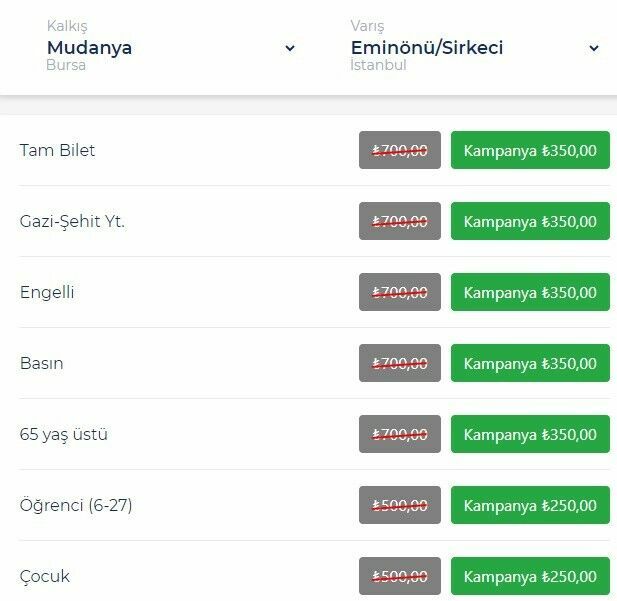Image resolution: width=617 pixels, height=601 pixels.
Task: Click the crossed-out ₺700,00 Engelli price
Action: pyautogui.click(x=400, y=293)
